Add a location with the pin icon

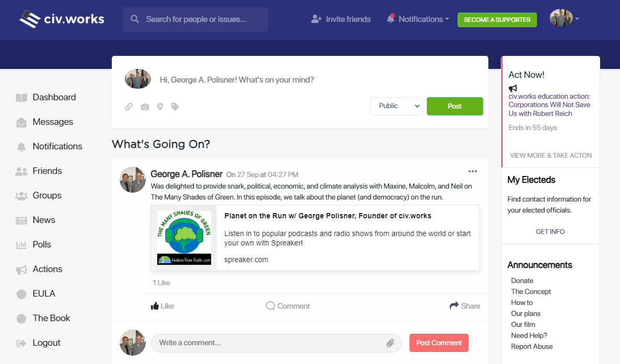point(160,107)
